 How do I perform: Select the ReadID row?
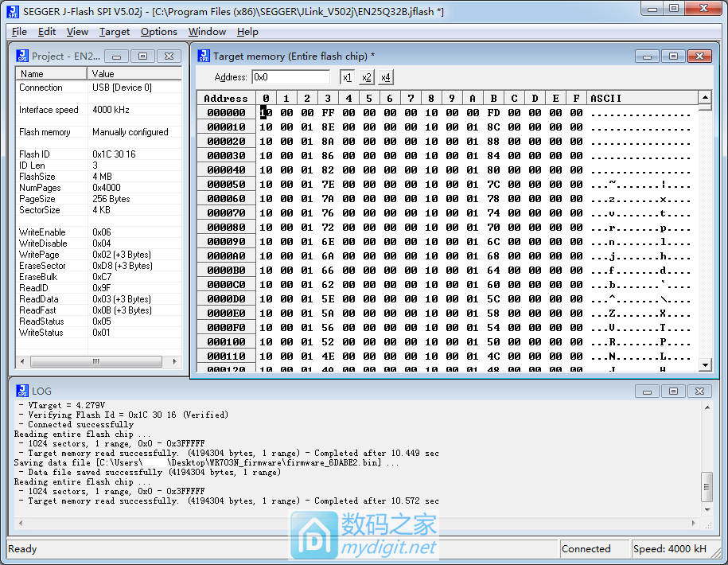click(99, 288)
